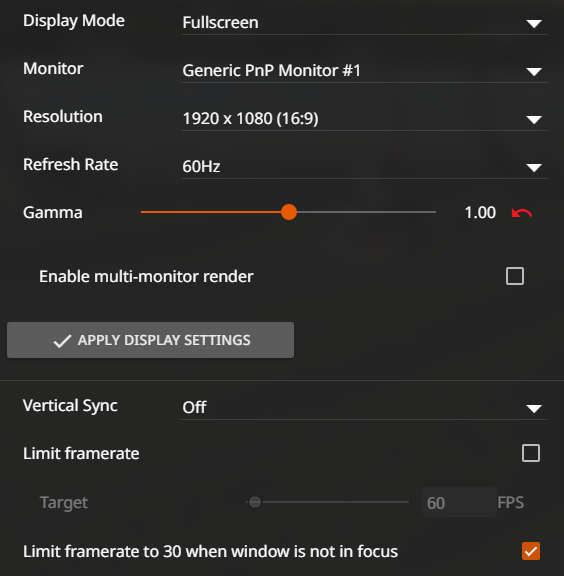
Task: Reset Gamma with the red undo arrow
Action: [x=522, y=213]
